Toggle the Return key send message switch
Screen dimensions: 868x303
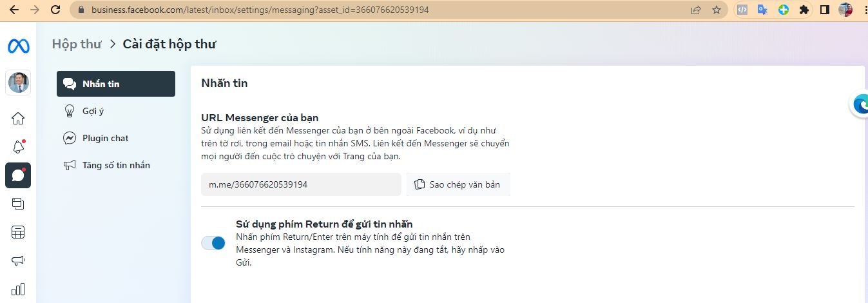[x=213, y=243]
